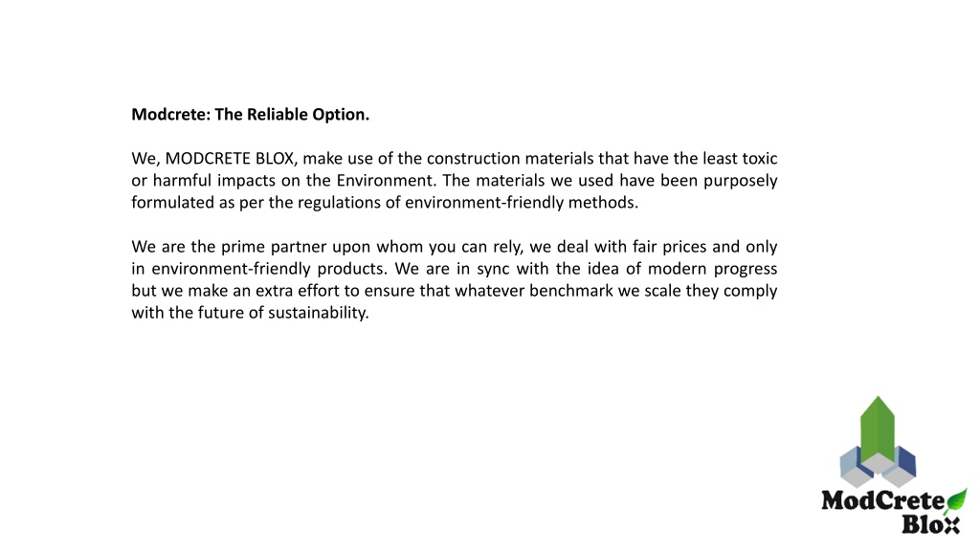Click the ModCrete logo wordmark

click(882, 500)
